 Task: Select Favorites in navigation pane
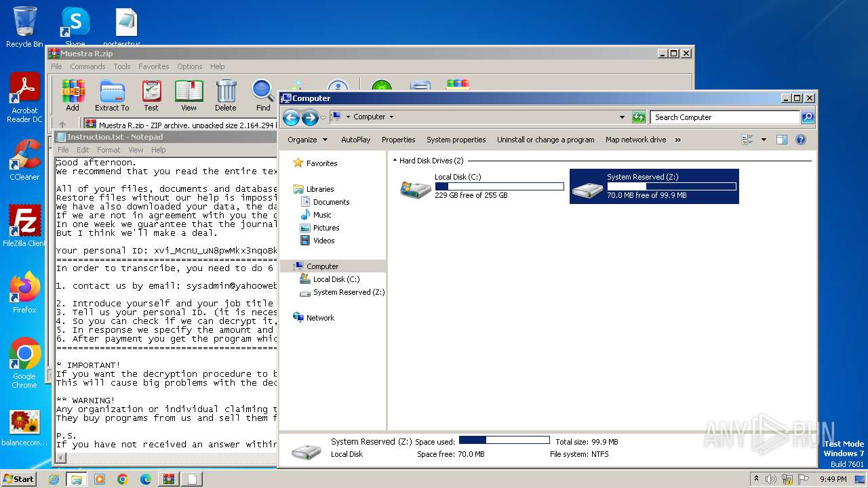coord(321,163)
